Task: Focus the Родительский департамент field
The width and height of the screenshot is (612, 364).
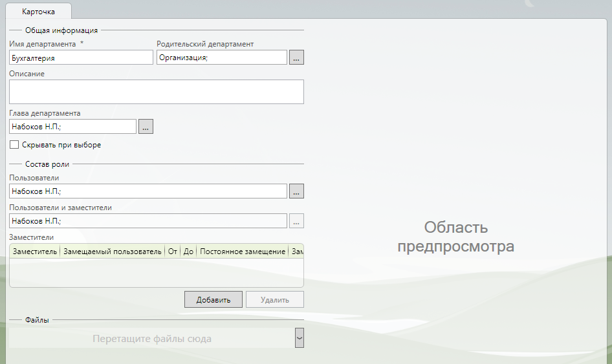Action: 221,58
